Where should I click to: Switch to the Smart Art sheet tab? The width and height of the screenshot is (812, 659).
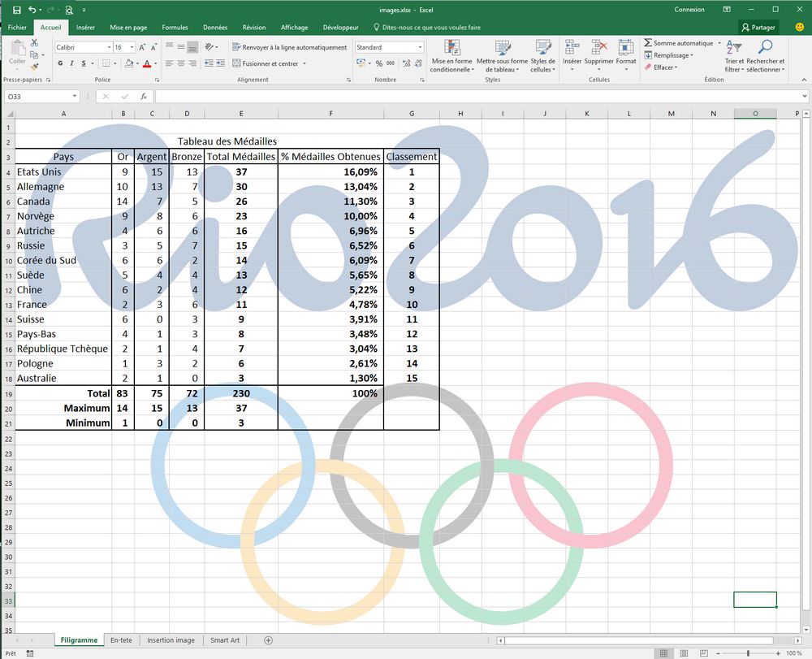tap(225, 640)
